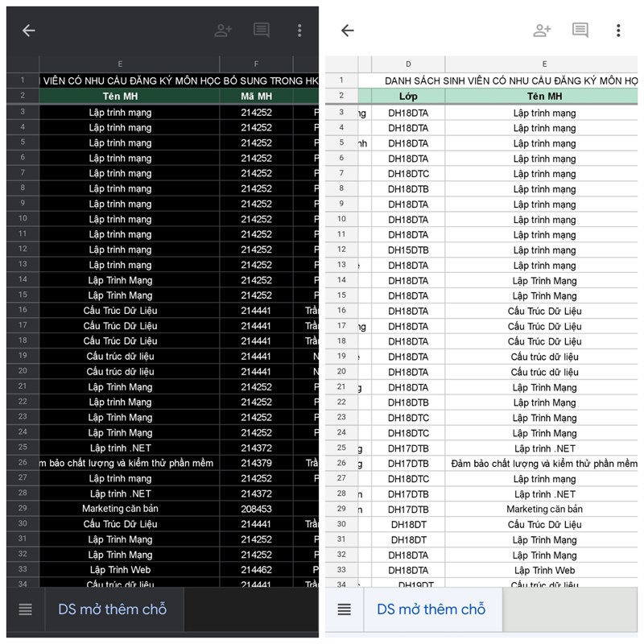
Task: Tap the back arrow on the dark sheet
Action: [x=29, y=31]
